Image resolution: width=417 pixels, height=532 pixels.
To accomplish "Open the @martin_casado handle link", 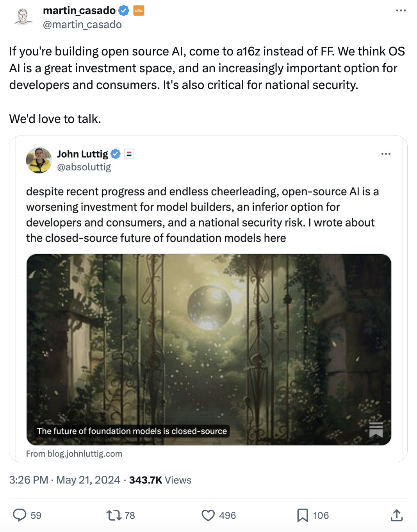I will [82, 25].
